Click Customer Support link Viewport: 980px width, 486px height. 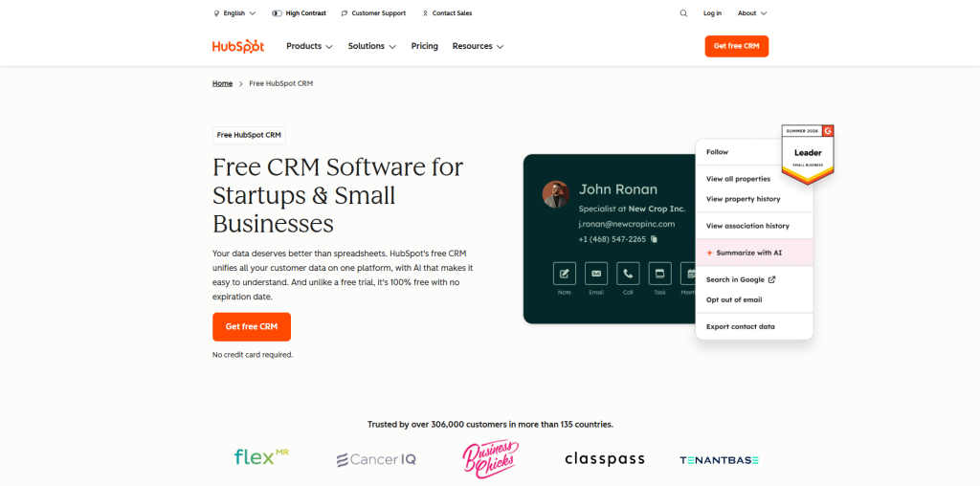coord(378,13)
